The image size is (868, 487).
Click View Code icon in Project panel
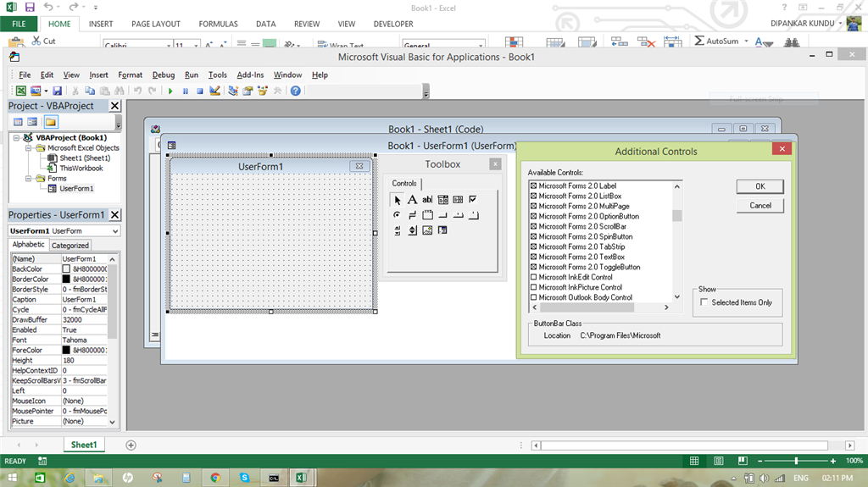19,122
